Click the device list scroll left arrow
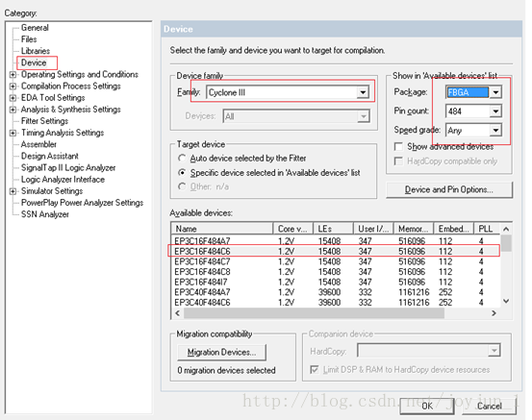 click(x=178, y=313)
